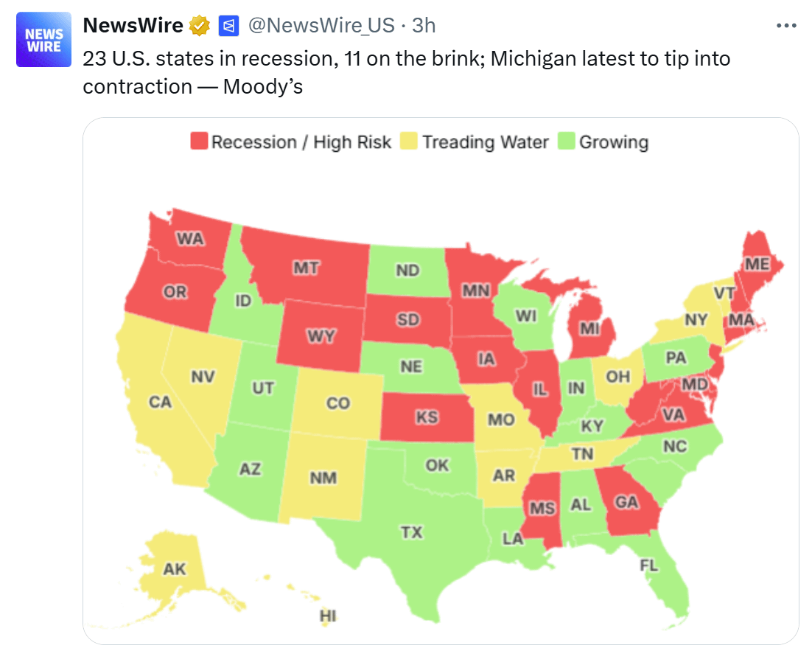This screenshot has width=812, height=648.
Task: Open the three-dot more options menu
Action: (x=786, y=26)
